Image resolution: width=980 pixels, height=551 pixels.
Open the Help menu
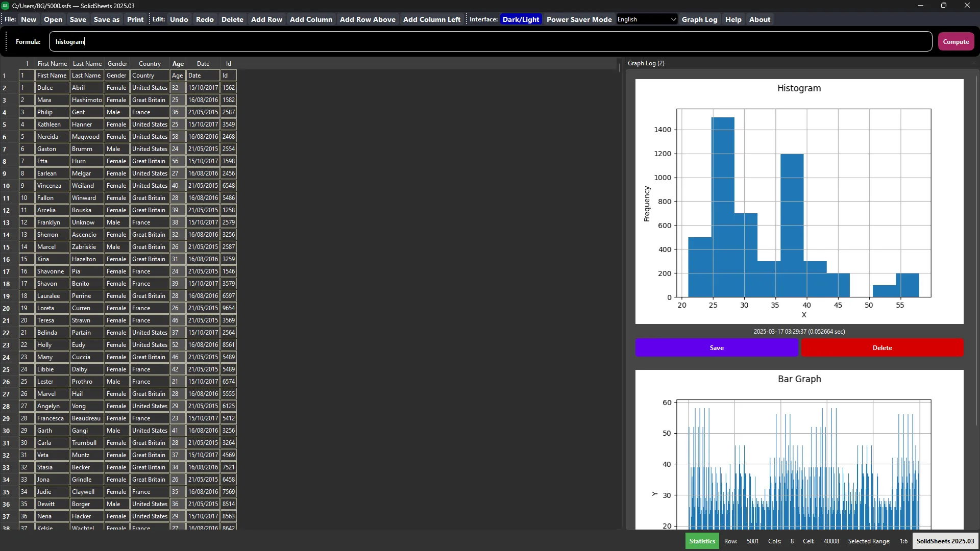[x=733, y=19]
